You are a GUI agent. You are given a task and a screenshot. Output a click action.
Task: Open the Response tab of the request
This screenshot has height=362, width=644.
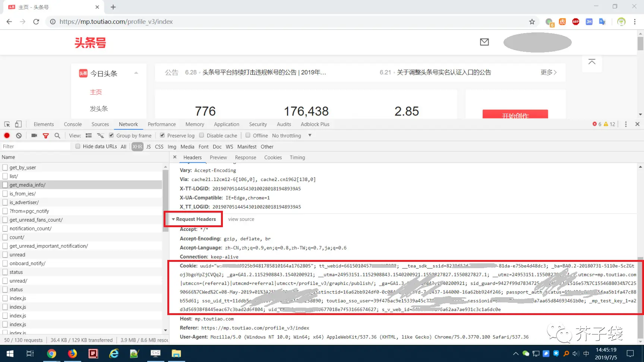pyautogui.click(x=245, y=158)
